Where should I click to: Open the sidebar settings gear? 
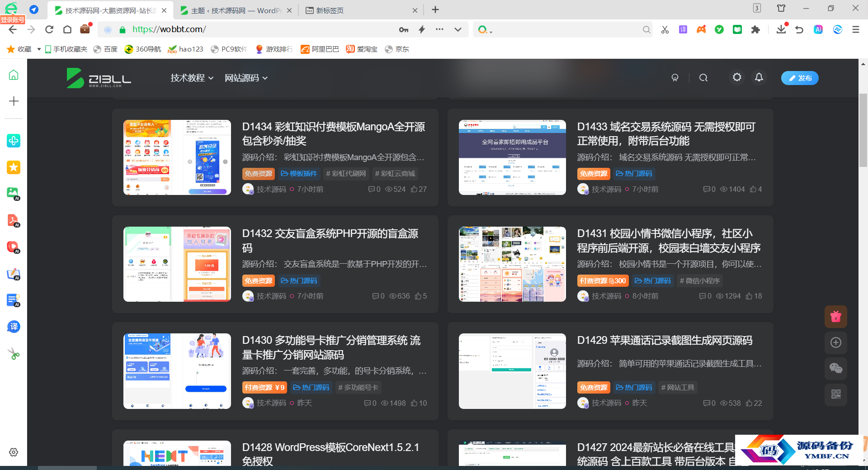[14, 452]
